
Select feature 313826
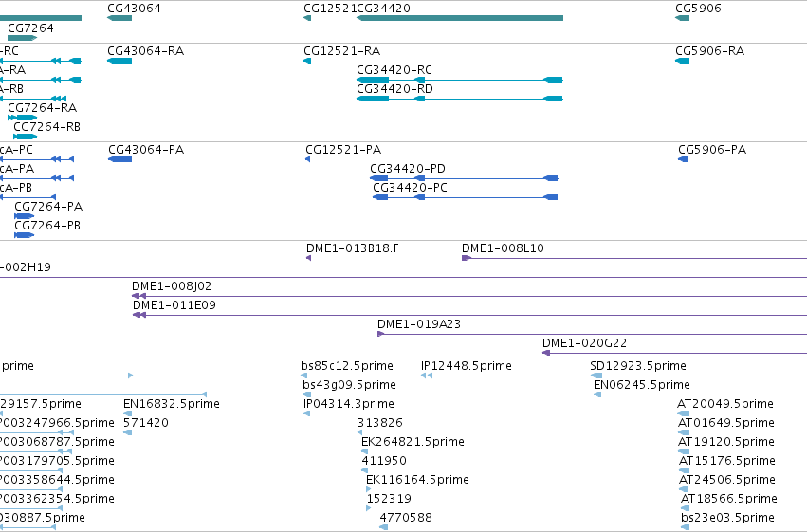point(380,424)
